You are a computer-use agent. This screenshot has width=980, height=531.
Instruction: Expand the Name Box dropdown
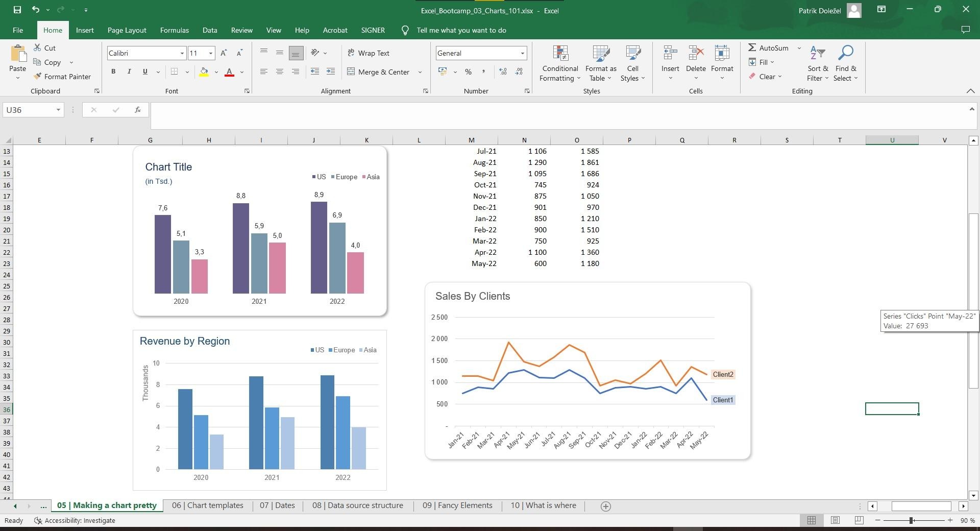(x=58, y=110)
